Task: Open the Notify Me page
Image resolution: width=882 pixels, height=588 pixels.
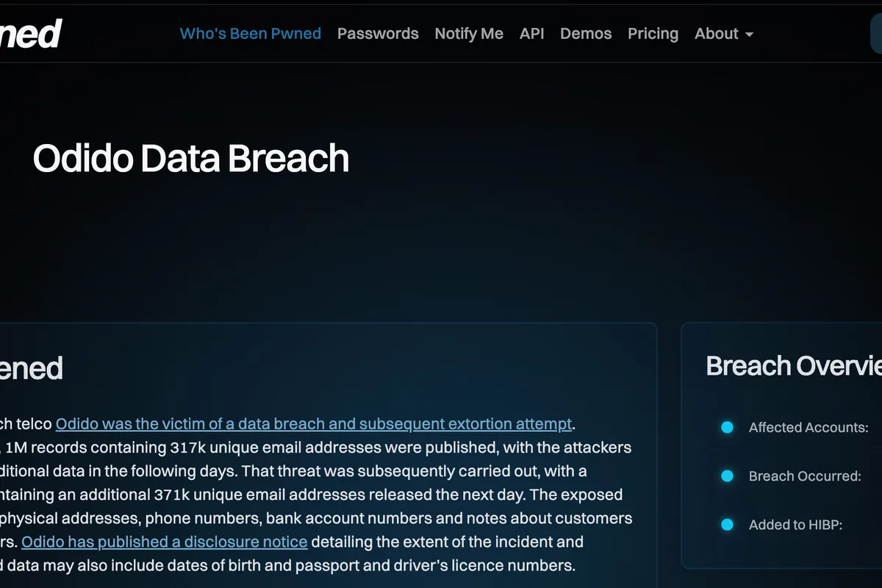Action: click(x=469, y=34)
